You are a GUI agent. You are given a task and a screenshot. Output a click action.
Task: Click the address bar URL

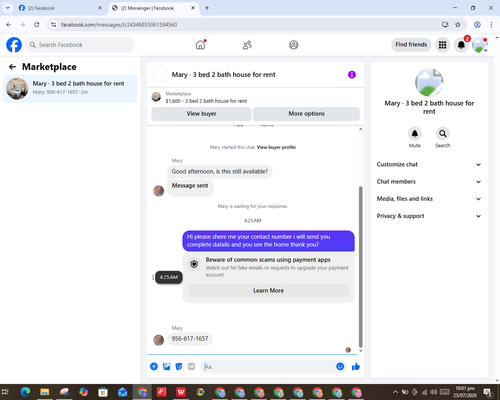[x=119, y=25]
